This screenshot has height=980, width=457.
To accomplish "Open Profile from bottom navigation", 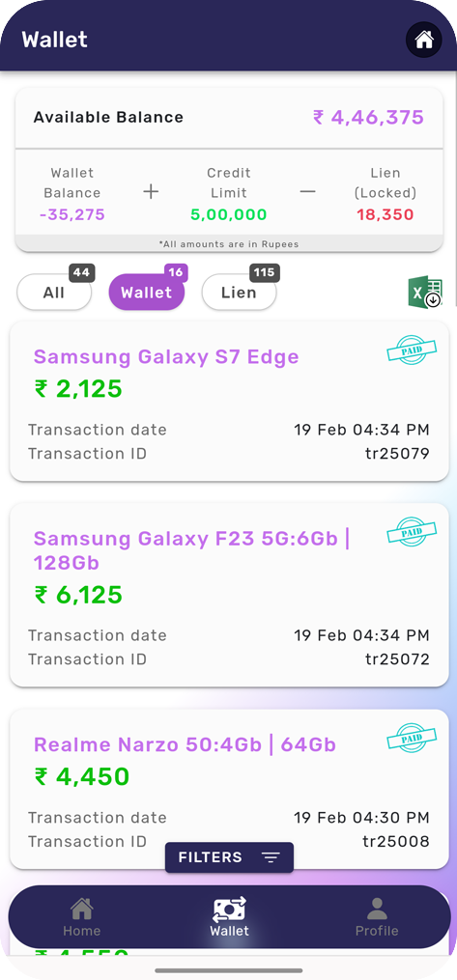I will [x=377, y=917].
